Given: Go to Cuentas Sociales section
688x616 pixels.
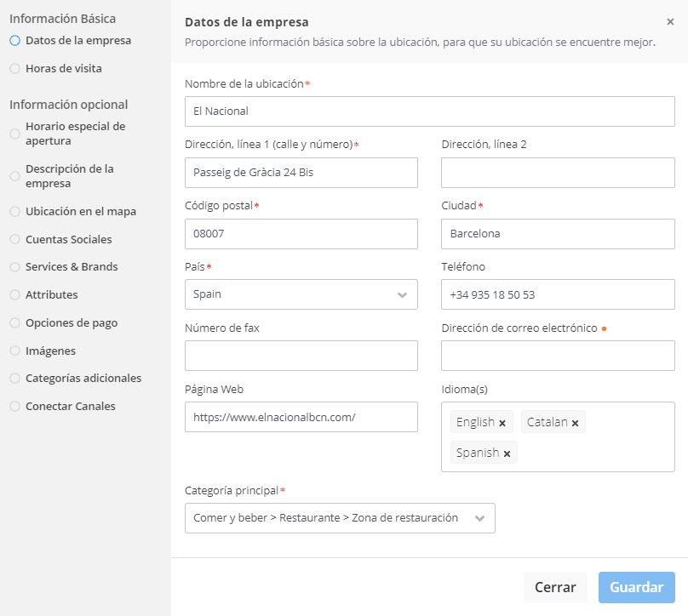Looking at the screenshot, I should pyautogui.click(x=68, y=239).
